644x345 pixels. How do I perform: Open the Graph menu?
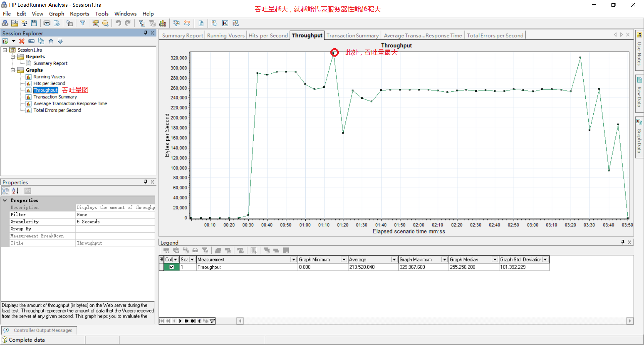tap(56, 14)
